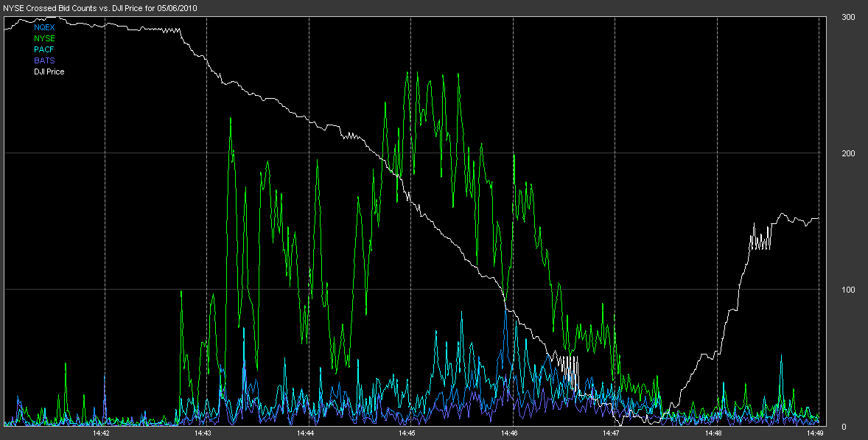Select the 14:46 time axis label
868x440 pixels.
(510, 434)
